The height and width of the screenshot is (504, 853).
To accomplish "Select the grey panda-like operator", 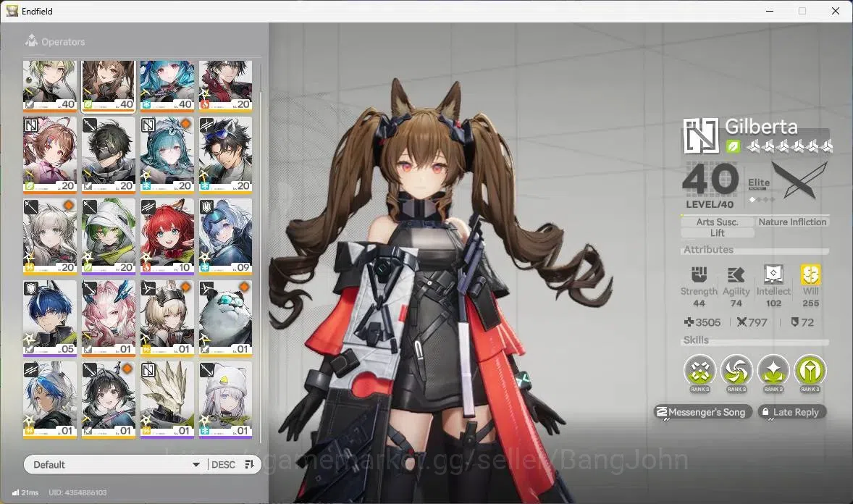I will click(226, 318).
